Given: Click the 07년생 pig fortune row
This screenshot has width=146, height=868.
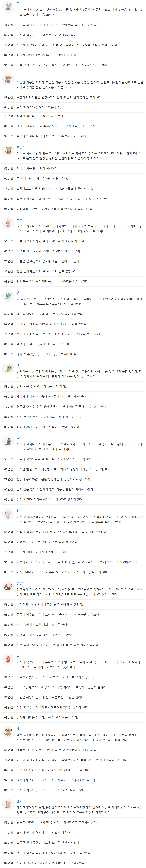Looking at the screenshot, I should (73, 863).
